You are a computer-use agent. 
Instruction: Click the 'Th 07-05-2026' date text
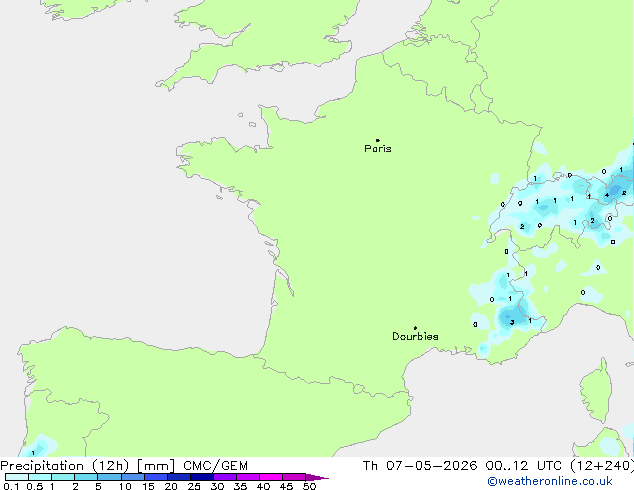[420, 466]
